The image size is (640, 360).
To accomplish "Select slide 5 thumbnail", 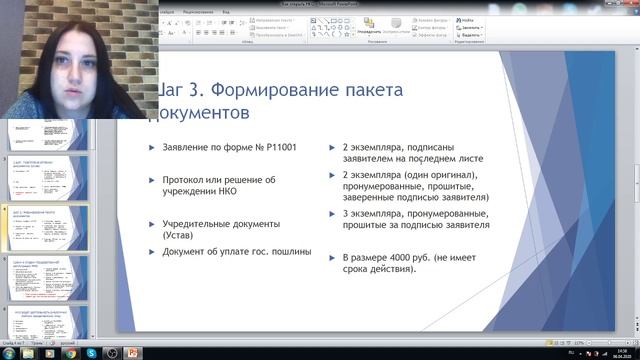I will 48,278.
